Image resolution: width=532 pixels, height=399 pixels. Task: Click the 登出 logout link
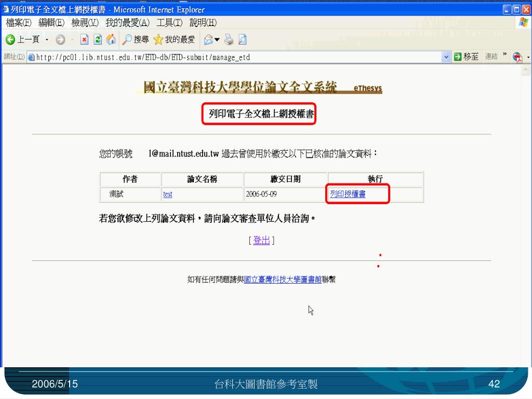[x=262, y=241]
